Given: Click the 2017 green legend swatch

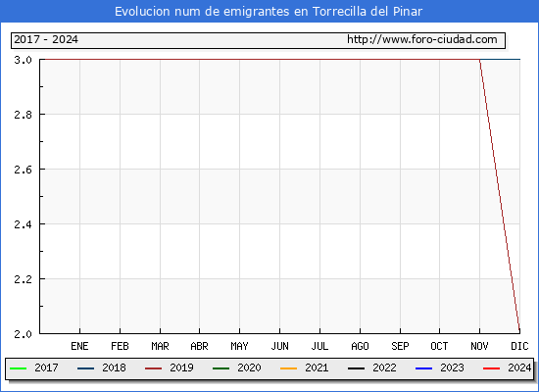Looking at the screenshot, I should pyautogui.click(x=19, y=368).
